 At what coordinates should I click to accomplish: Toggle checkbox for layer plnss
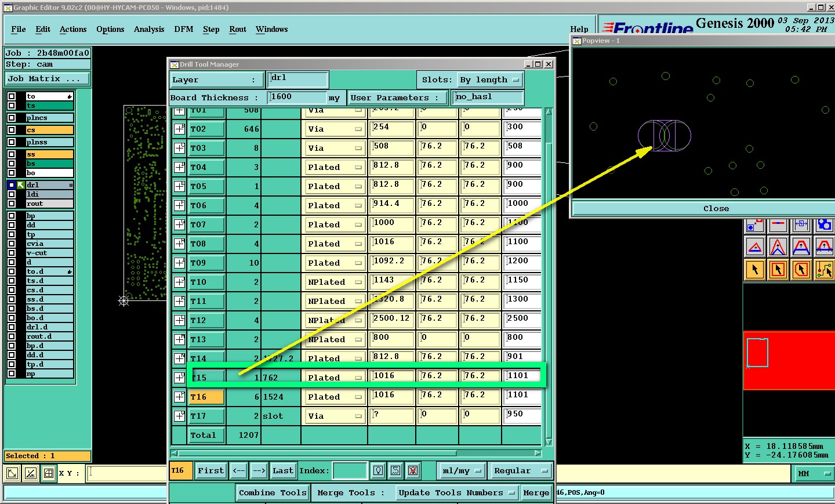pos(12,142)
